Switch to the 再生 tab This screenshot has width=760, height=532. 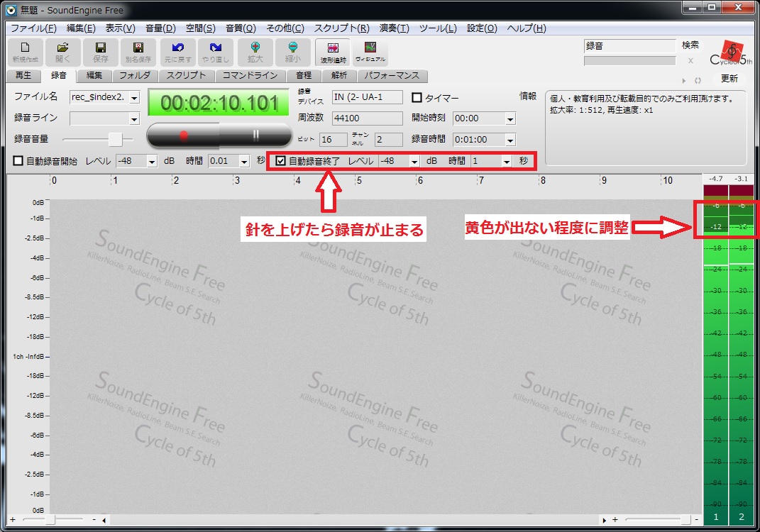[x=23, y=76]
